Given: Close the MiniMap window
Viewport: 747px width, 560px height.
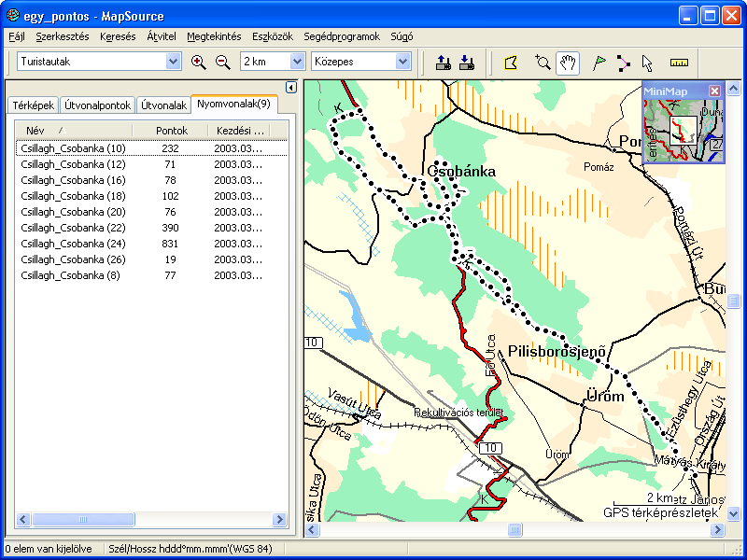Looking at the screenshot, I should click(714, 91).
